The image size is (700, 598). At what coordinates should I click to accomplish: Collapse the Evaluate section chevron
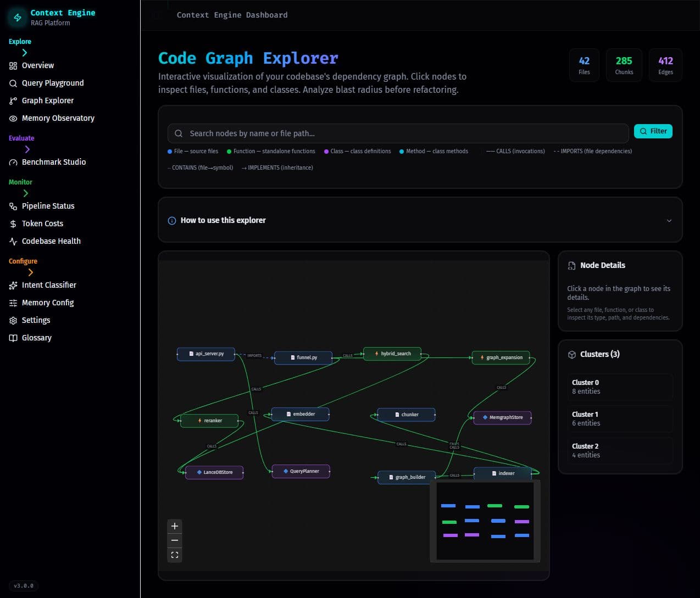click(27, 149)
